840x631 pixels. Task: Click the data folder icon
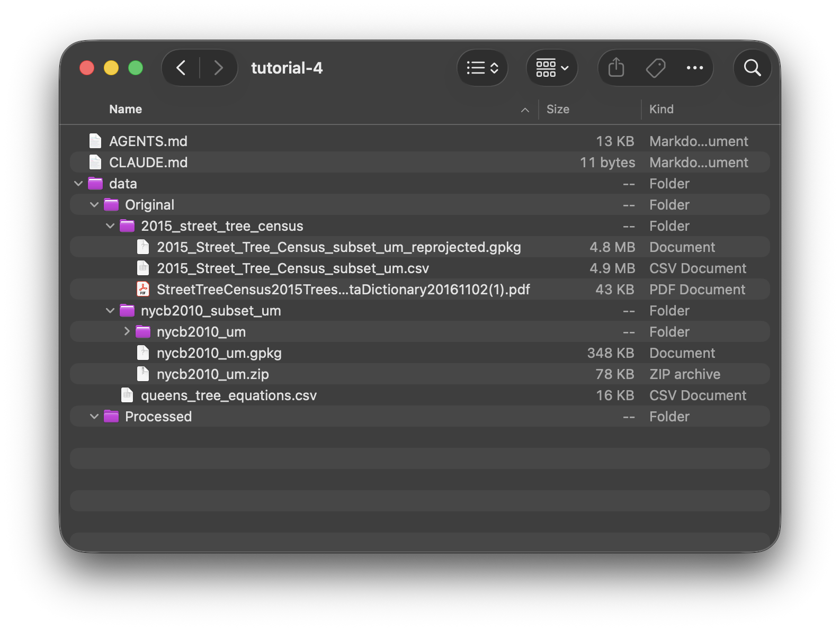[95, 183]
